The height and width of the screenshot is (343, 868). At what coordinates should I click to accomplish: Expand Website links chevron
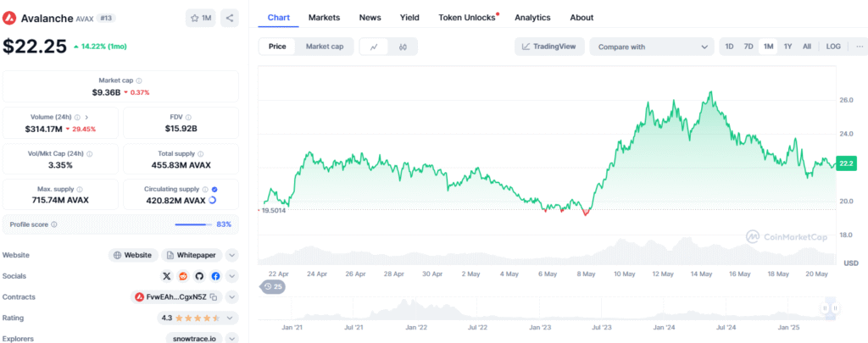click(232, 255)
